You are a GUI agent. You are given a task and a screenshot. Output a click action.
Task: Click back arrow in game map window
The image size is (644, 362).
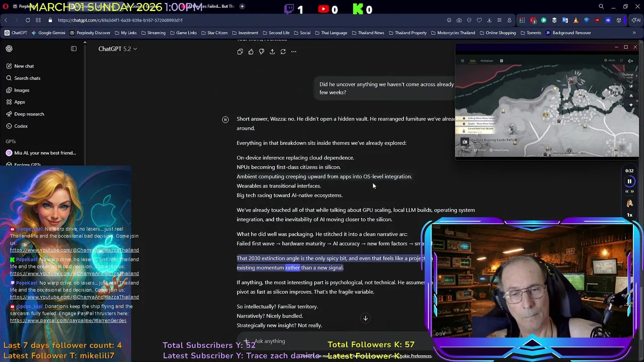(630, 61)
